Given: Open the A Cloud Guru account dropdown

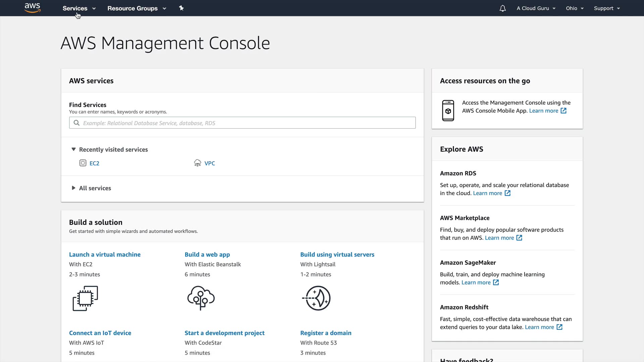Looking at the screenshot, I should coord(536,8).
